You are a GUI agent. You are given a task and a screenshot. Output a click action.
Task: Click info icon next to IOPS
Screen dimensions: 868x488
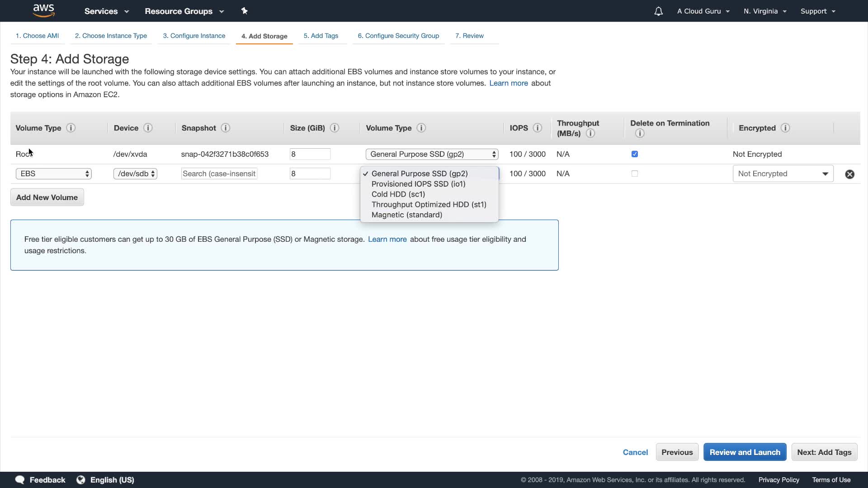pos(538,128)
